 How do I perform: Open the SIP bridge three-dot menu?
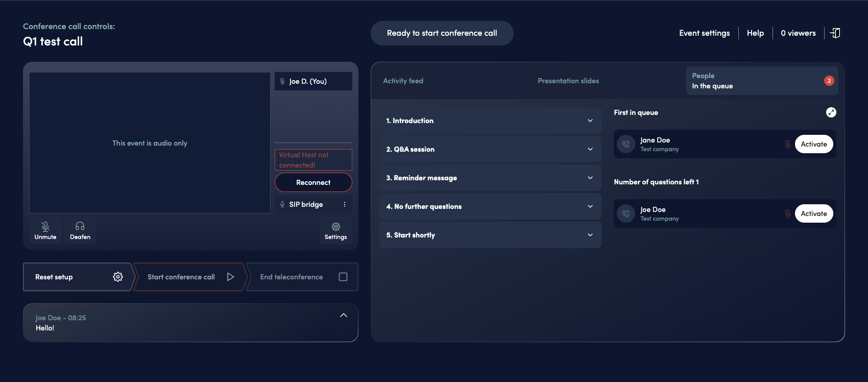click(x=345, y=204)
